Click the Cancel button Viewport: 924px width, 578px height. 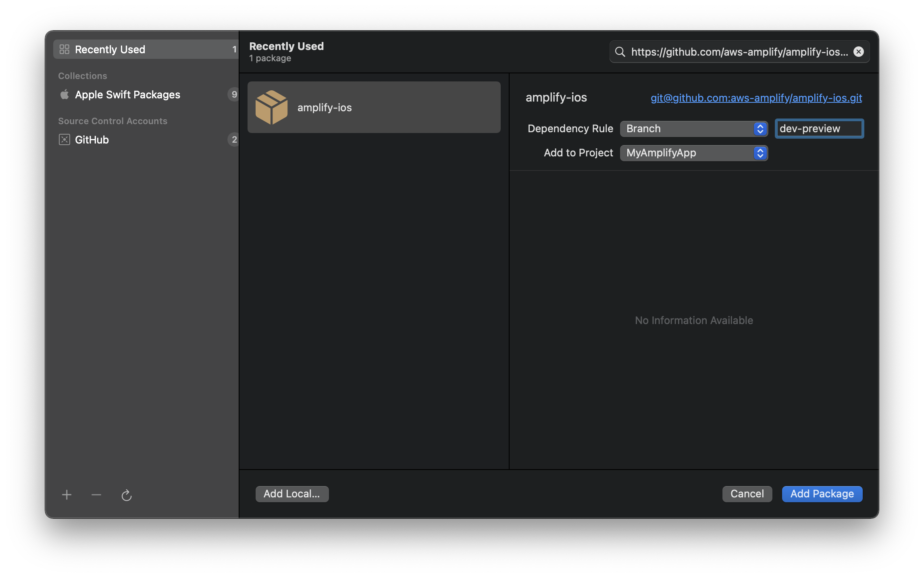[747, 494]
